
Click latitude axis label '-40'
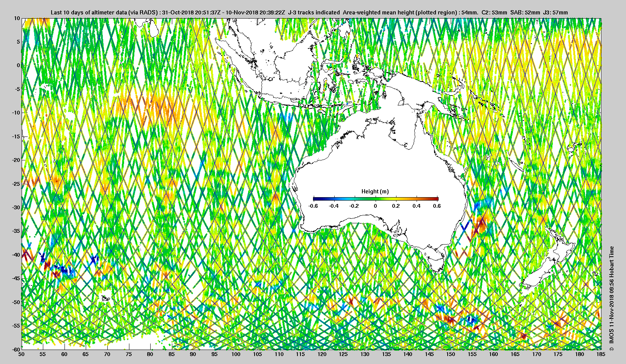[x=16, y=254]
